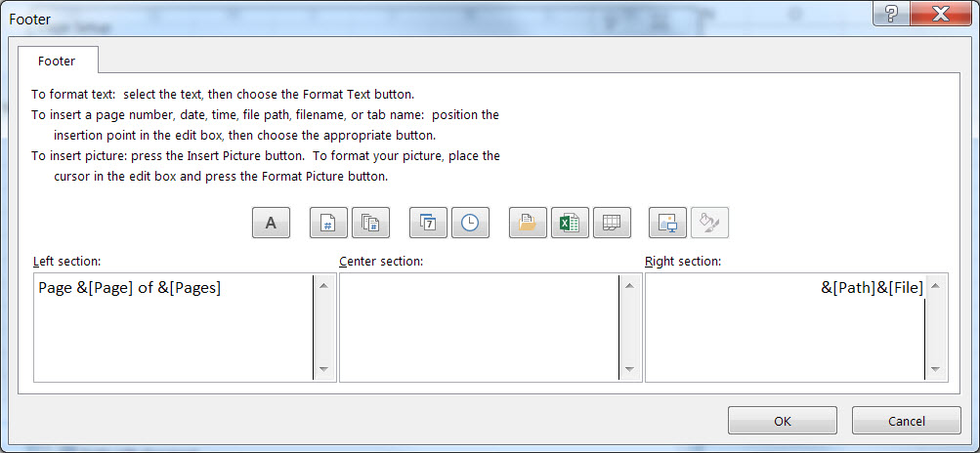Insert the current date code
The height and width of the screenshot is (453, 980).
pyautogui.click(x=428, y=223)
